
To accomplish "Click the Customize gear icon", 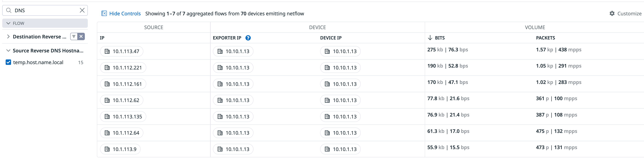I will pyautogui.click(x=612, y=13).
